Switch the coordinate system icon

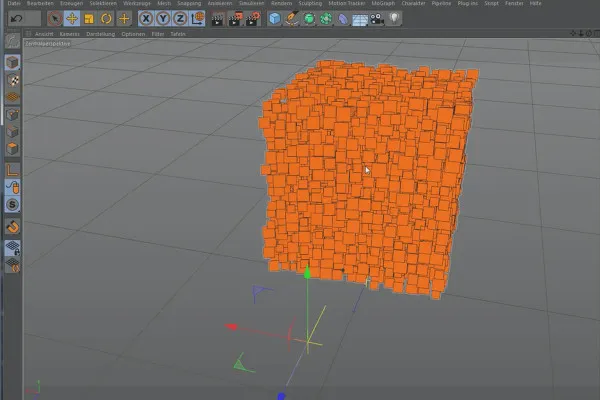tap(197, 18)
